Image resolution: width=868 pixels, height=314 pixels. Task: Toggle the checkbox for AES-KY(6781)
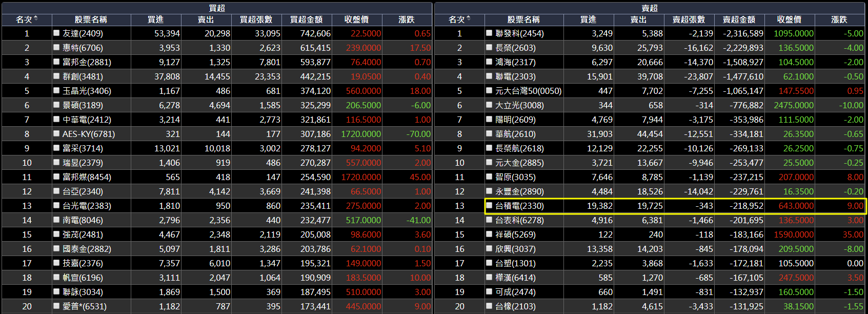click(x=57, y=133)
